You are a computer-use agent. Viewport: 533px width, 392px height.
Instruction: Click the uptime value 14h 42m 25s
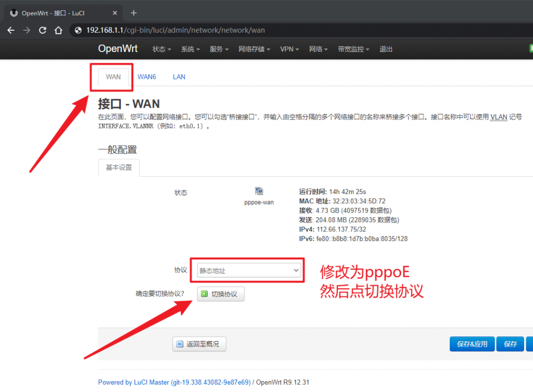[348, 192]
